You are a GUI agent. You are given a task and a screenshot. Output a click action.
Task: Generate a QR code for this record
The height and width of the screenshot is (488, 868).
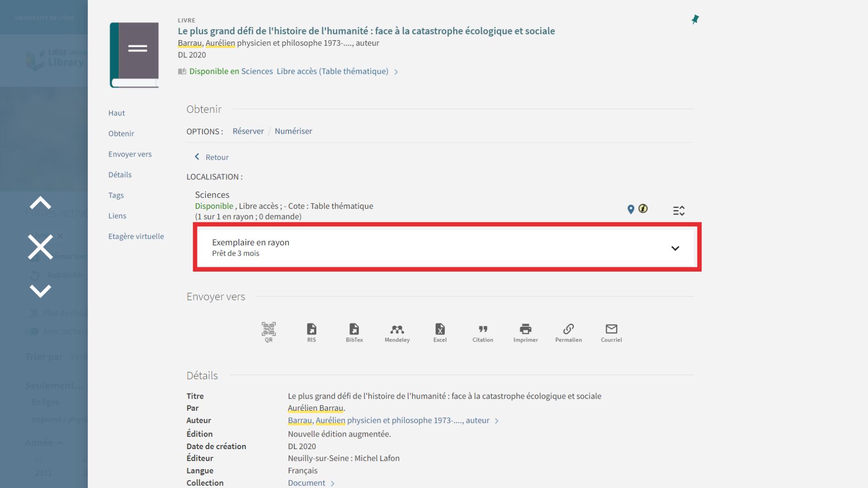click(269, 332)
